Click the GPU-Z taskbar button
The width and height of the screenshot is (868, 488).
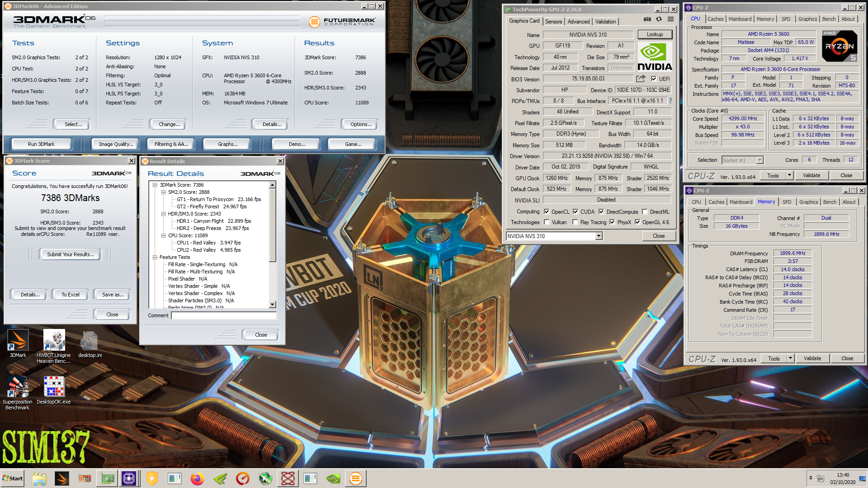point(107,479)
